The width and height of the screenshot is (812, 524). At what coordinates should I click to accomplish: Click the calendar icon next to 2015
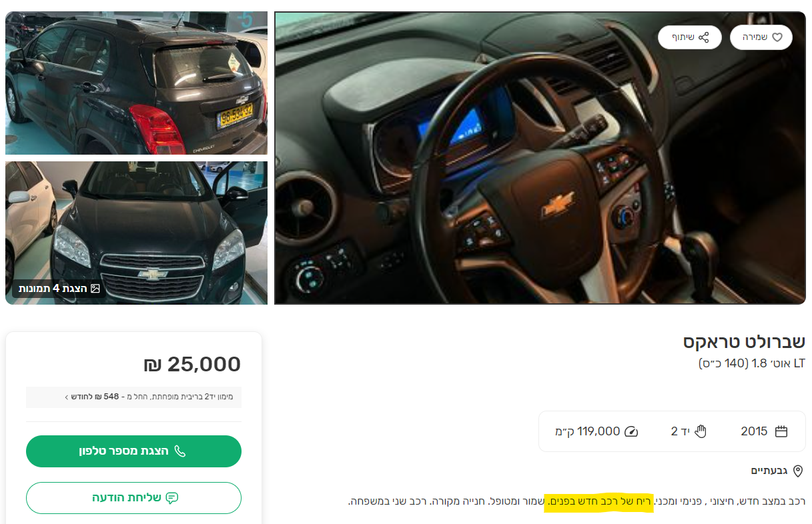[781, 431]
